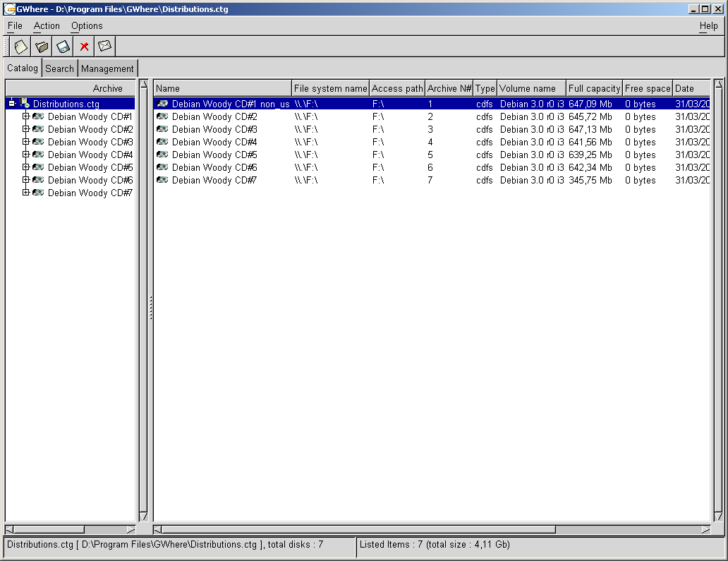Expand Debian Woody CD#4 in the tree
This screenshot has height=561, width=728.
[26, 155]
